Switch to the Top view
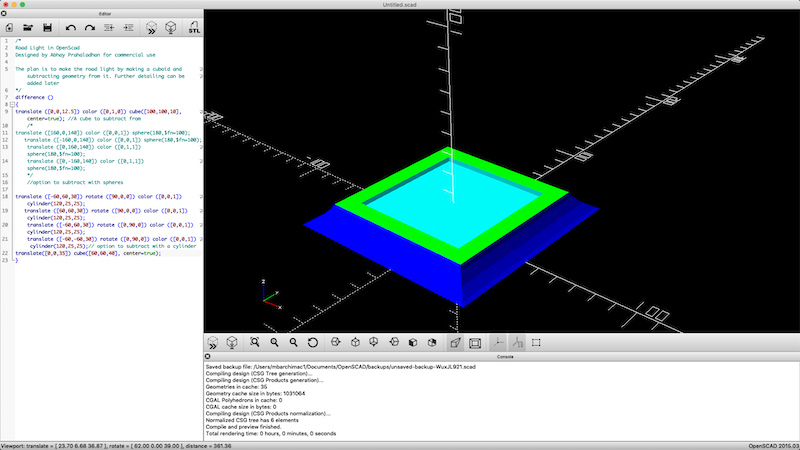This screenshot has height=450, width=800. coord(355,343)
